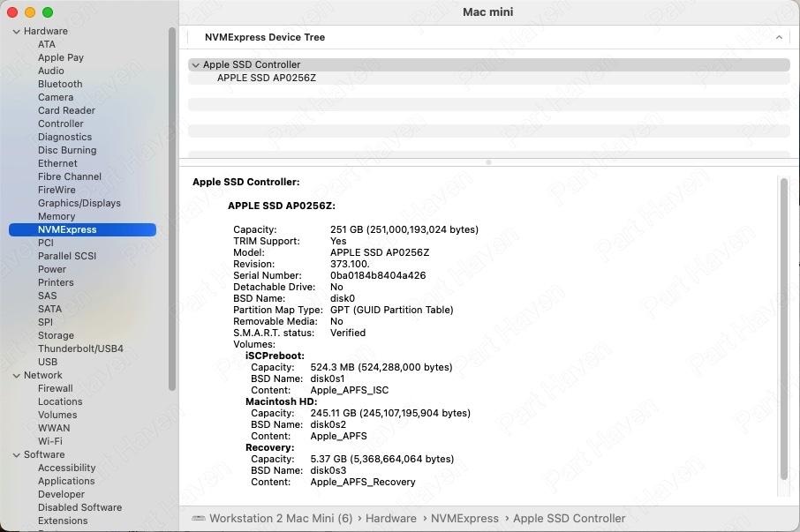Click the Macintosh HD volume heading

[282, 402]
